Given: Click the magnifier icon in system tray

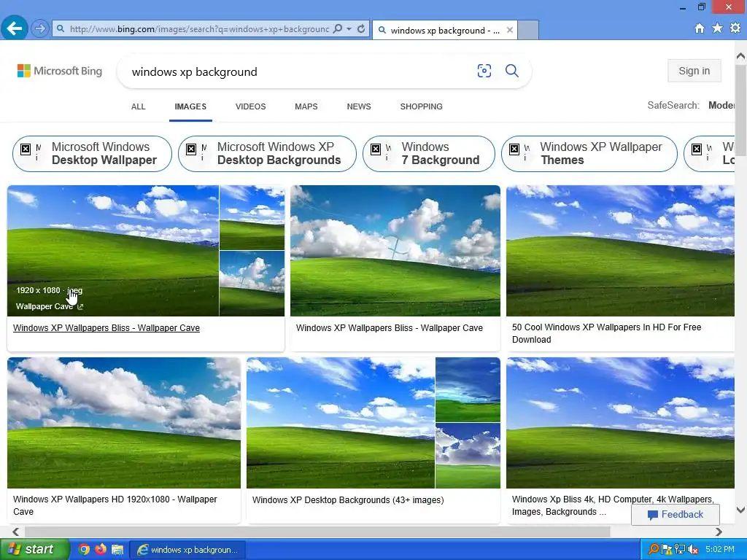Looking at the screenshot, I should 654,549.
